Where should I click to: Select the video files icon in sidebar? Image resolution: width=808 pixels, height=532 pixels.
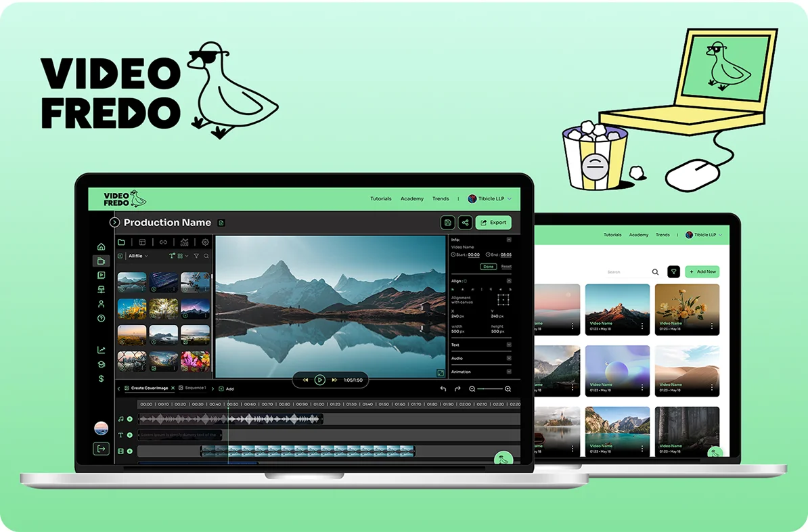tap(101, 261)
